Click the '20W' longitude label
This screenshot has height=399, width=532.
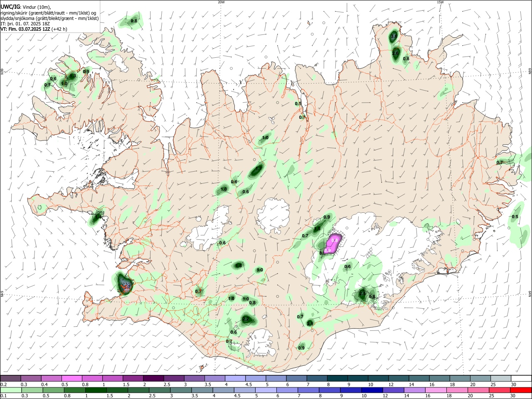pos(221,2)
